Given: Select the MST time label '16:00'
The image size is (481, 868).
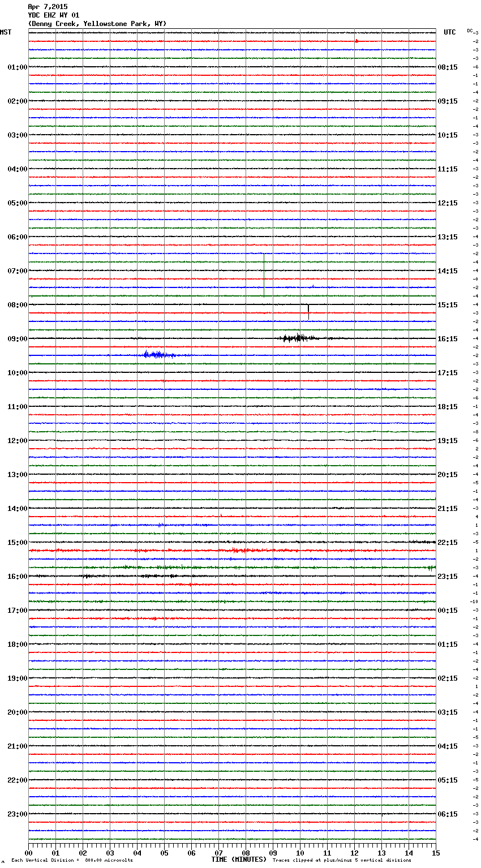Looking at the screenshot, I should click(18, 577).
